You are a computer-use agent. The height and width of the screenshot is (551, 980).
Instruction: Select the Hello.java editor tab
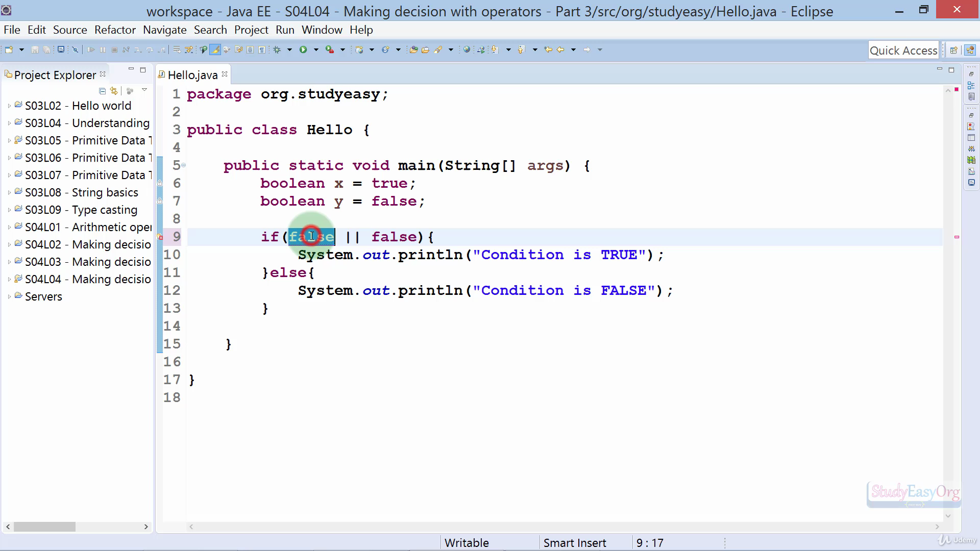coord(192,75)
